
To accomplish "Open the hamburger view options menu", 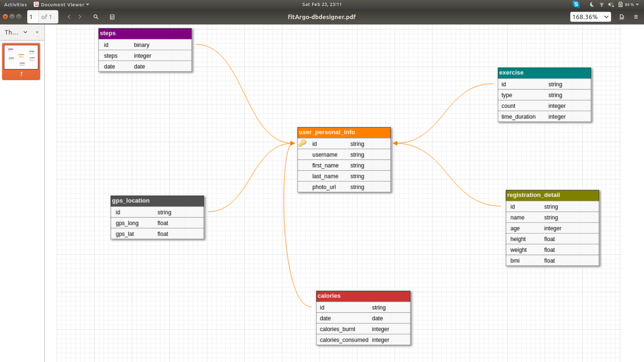I will pyautogui.click(x=636, y=17).
